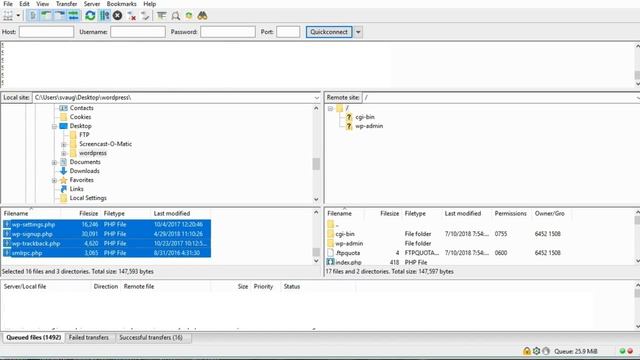
Task: Toggle directory comparison magnifier icon
Action: pyautogui.click(x=176, y=16)
